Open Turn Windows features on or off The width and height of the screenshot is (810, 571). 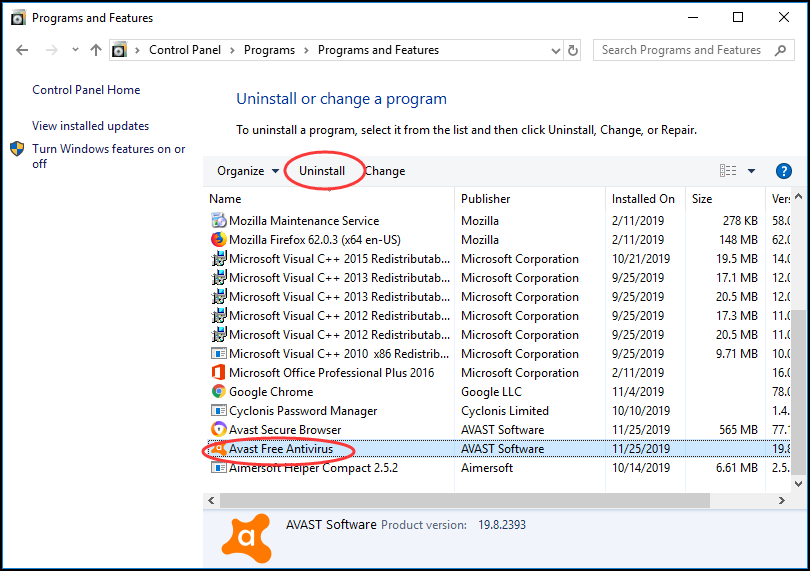[108, 156]
